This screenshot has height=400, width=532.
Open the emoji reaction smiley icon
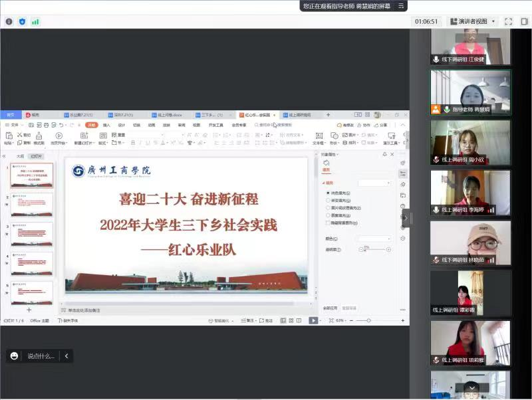(14, 356)
